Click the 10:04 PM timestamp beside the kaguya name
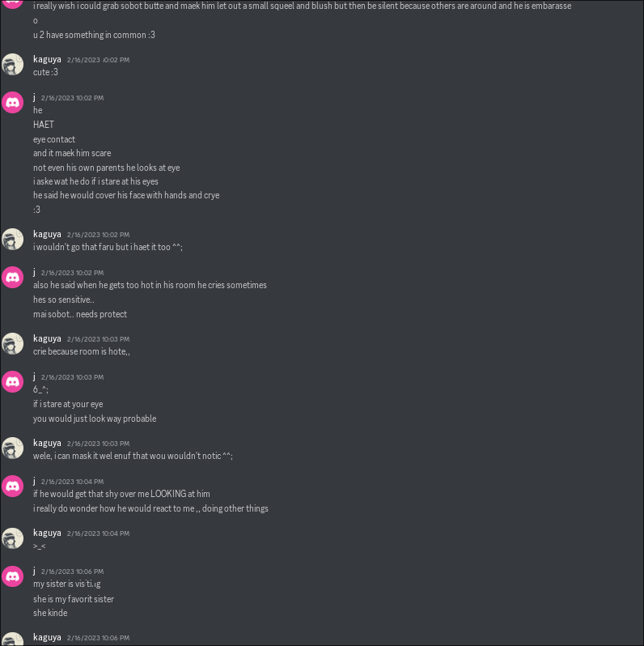This screenshot has height=646, width=644. coord(99,533)
